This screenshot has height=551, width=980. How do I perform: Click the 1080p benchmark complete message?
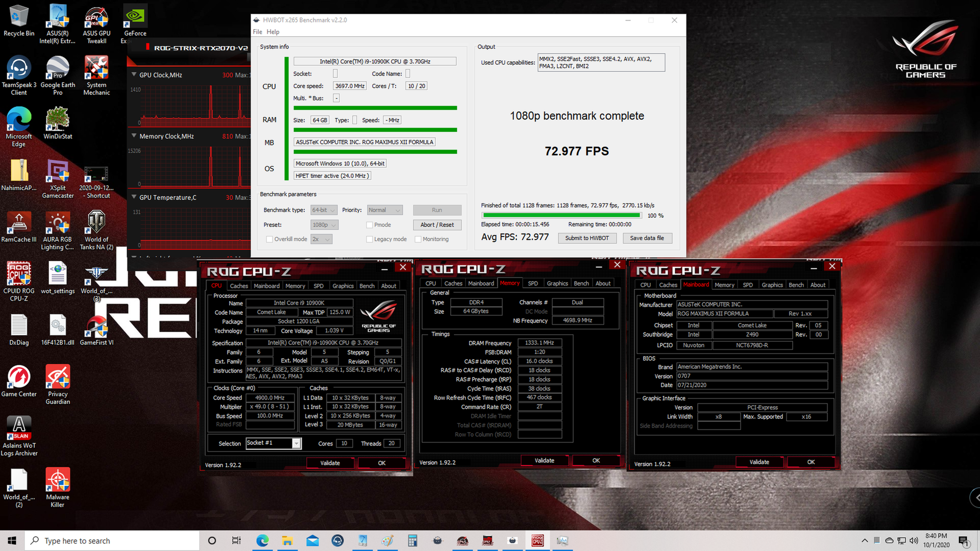pos(577,116)
